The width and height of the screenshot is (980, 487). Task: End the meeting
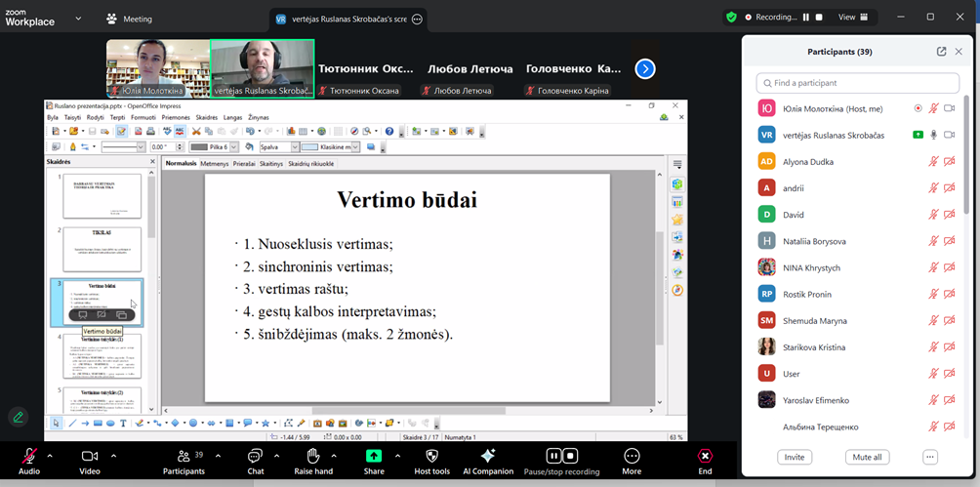point(705,457)
